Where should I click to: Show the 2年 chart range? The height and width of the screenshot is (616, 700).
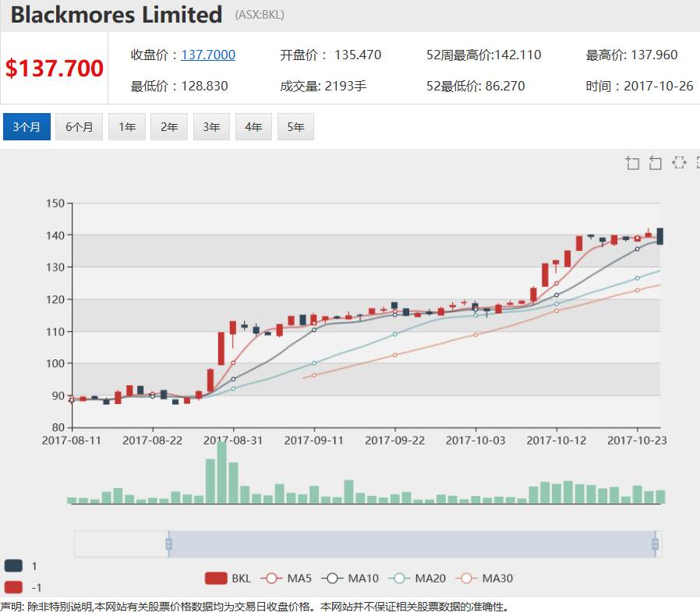pos(169,127)
